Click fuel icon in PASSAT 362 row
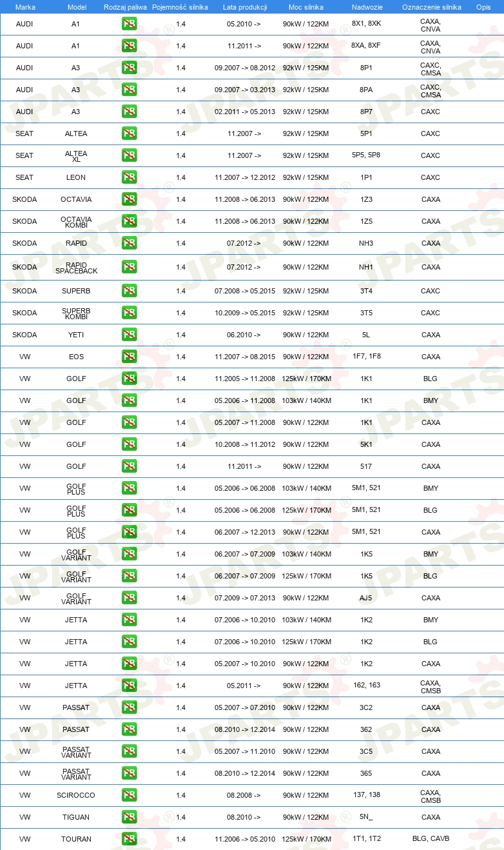Viewport: 504px width, 850px height. point(130,729)
